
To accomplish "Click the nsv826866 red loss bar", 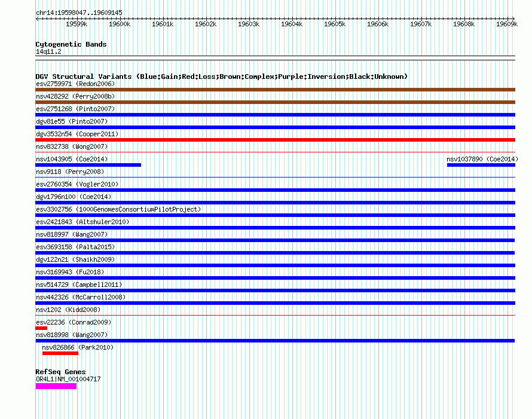I will (x=60, y=353).
